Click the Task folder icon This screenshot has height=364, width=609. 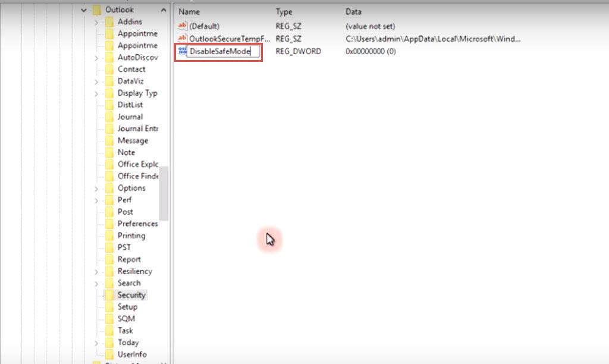(109, 331)
